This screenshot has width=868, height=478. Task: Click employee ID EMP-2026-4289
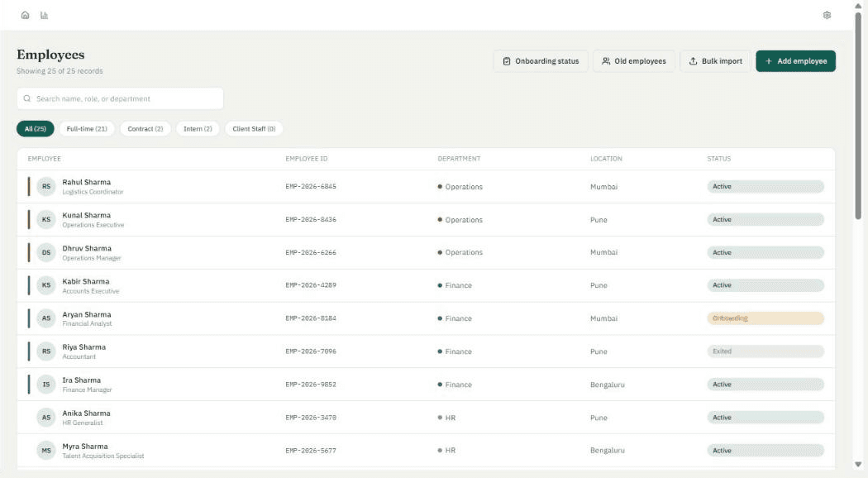[x=311, y=285]
